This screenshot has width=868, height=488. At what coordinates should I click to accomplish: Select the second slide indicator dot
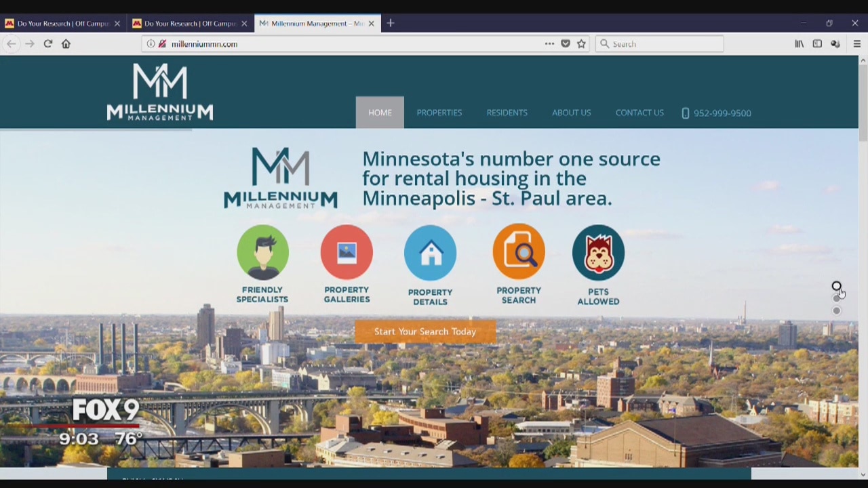click(x=836, y=298)
